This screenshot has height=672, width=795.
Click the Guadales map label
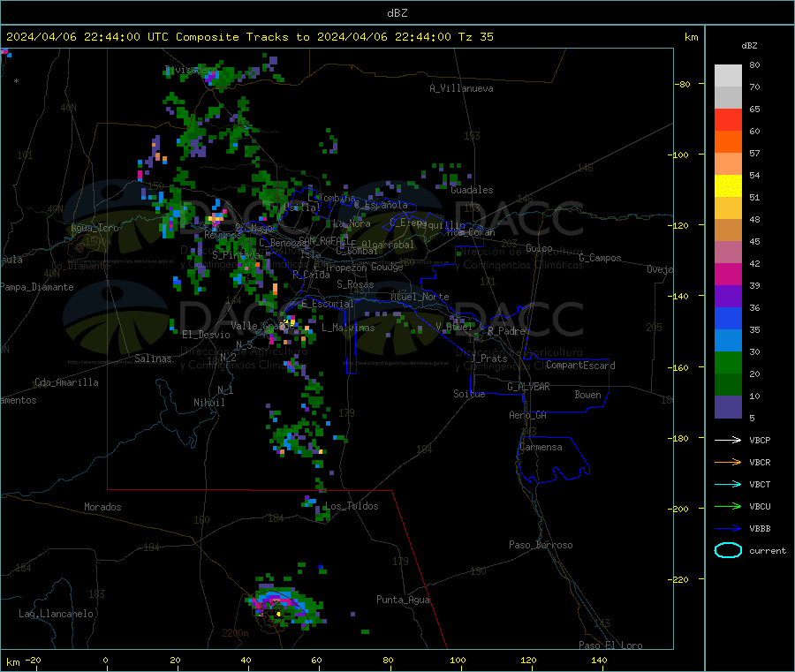tap(472, 190)
